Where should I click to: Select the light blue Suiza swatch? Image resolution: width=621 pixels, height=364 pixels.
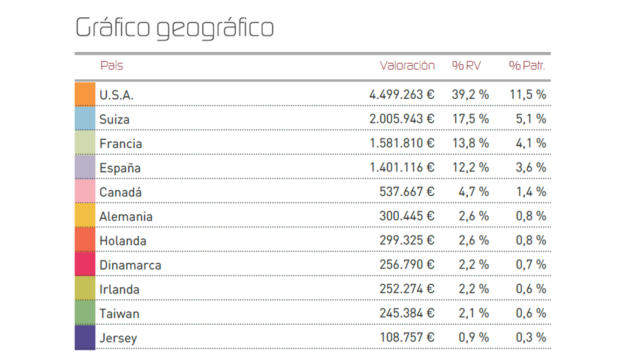pyautogui.click(x=85, y=119)
